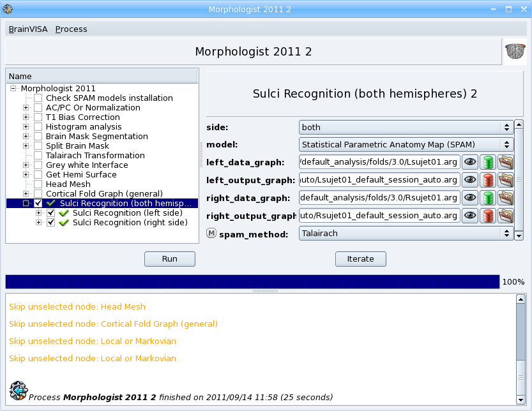The image size is (532, 411).
Task: Browse files for left_output_graph with folder icon
Action: point(505,180)
